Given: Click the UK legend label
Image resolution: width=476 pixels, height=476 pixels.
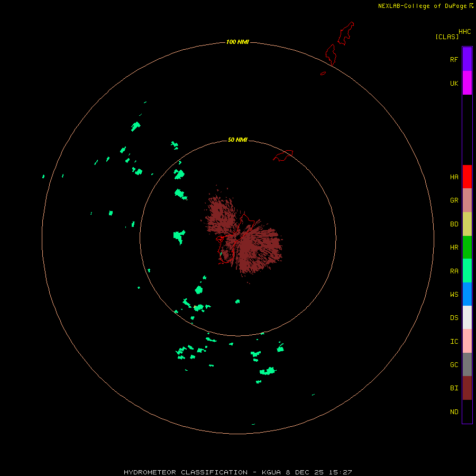Looking at the screenshot, I should (x=454, y=83).
